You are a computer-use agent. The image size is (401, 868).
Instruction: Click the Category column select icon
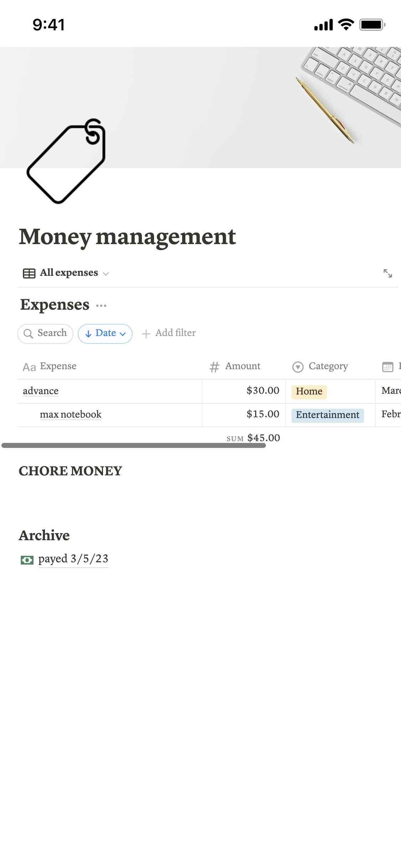click(x=298, y=367)
